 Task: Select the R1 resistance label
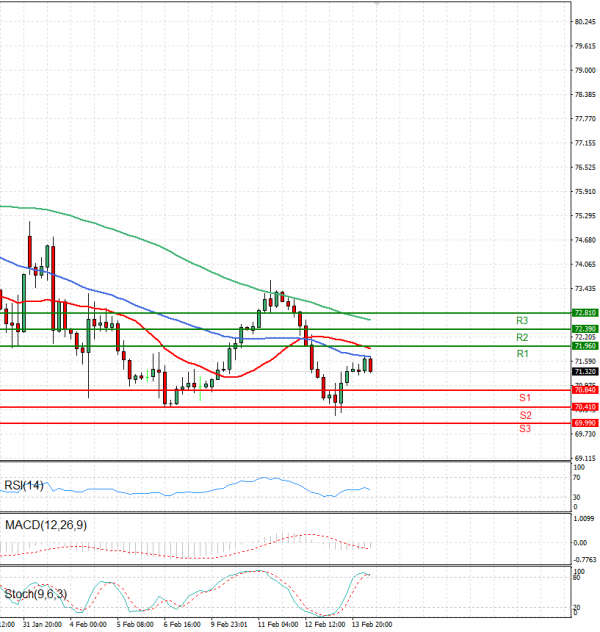[x=522, y=353]
